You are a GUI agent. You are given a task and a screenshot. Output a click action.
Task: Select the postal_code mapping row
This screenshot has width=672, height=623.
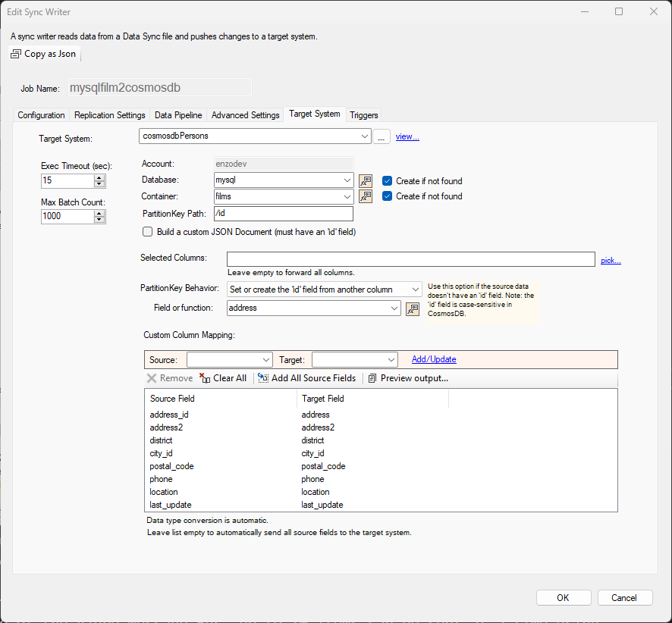[x=381, y=466]
